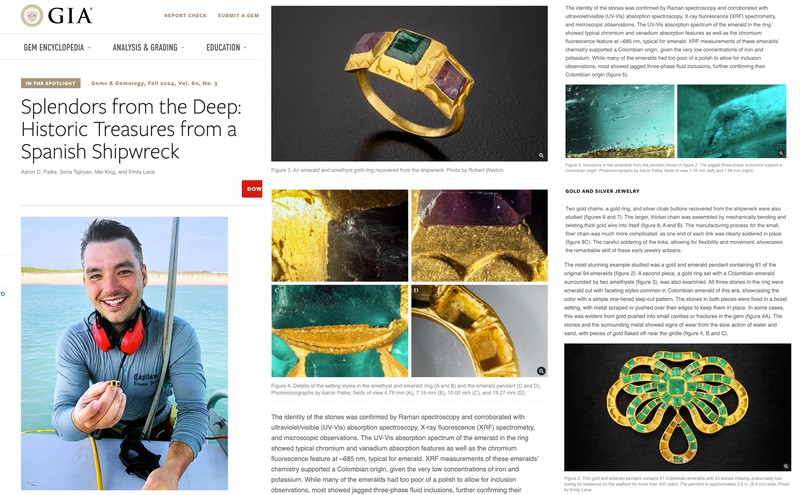Click the In the Spotlight tag
The width and height of the screenshot is (800, 495).
pos(51,83)
